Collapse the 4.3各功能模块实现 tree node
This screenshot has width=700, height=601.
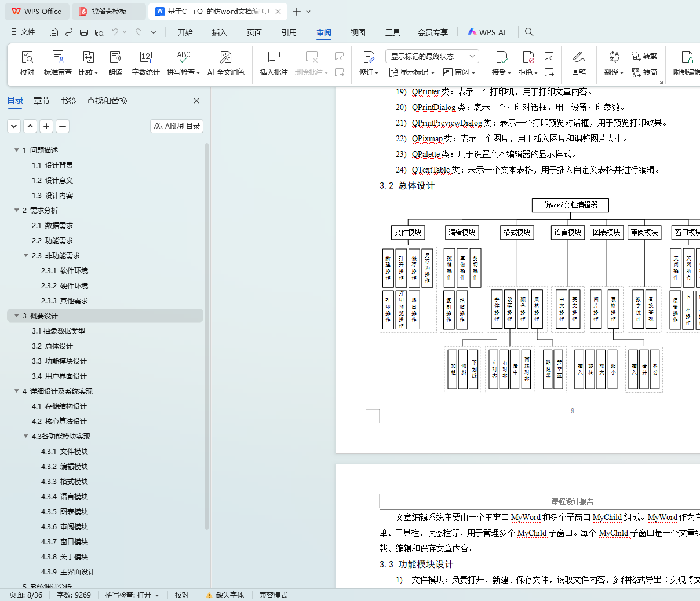[25, 436]
